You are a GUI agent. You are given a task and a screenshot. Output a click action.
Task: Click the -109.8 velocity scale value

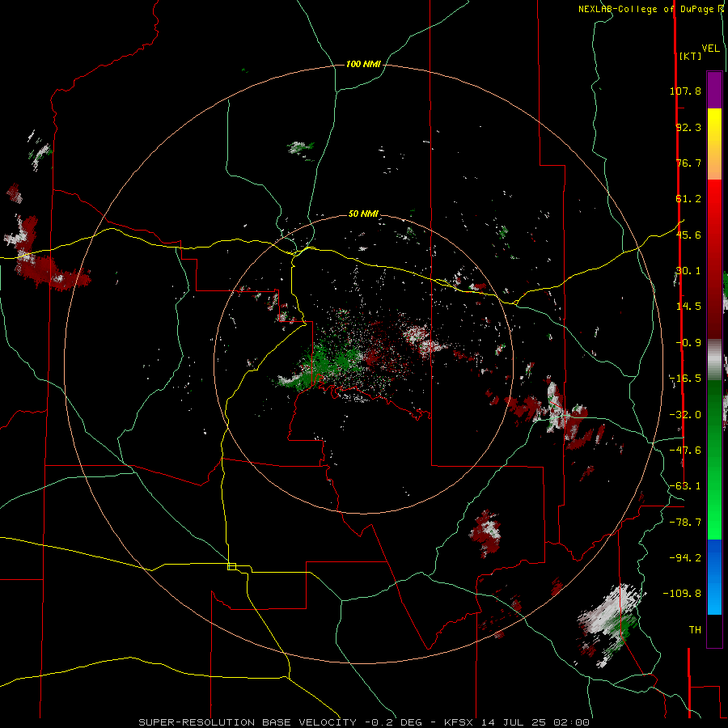[x=683, y=594]
